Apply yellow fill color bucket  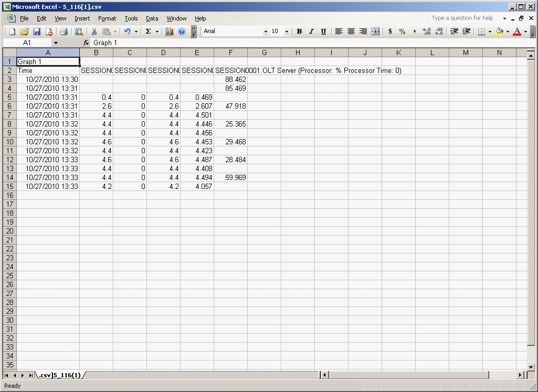[500, 31]
